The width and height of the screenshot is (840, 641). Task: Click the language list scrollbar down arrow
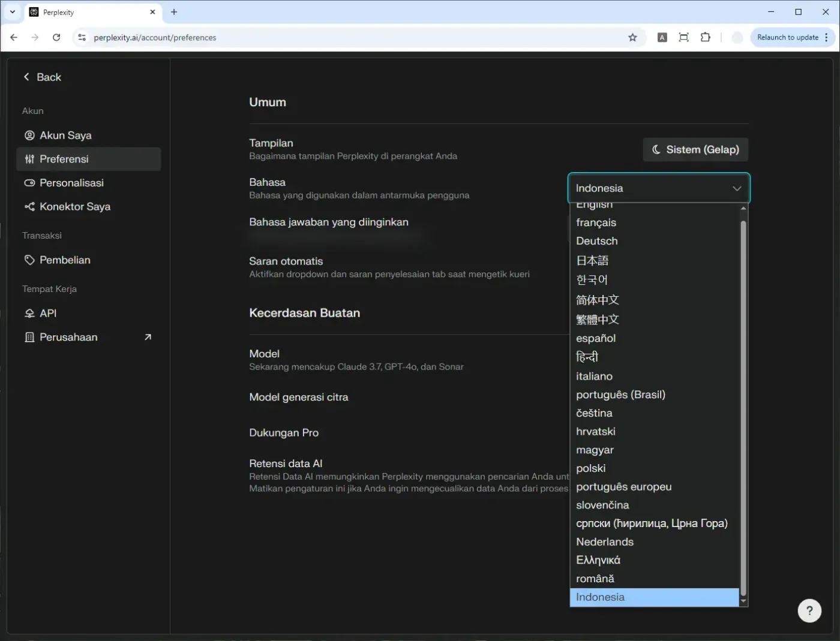tap(743, 601)
